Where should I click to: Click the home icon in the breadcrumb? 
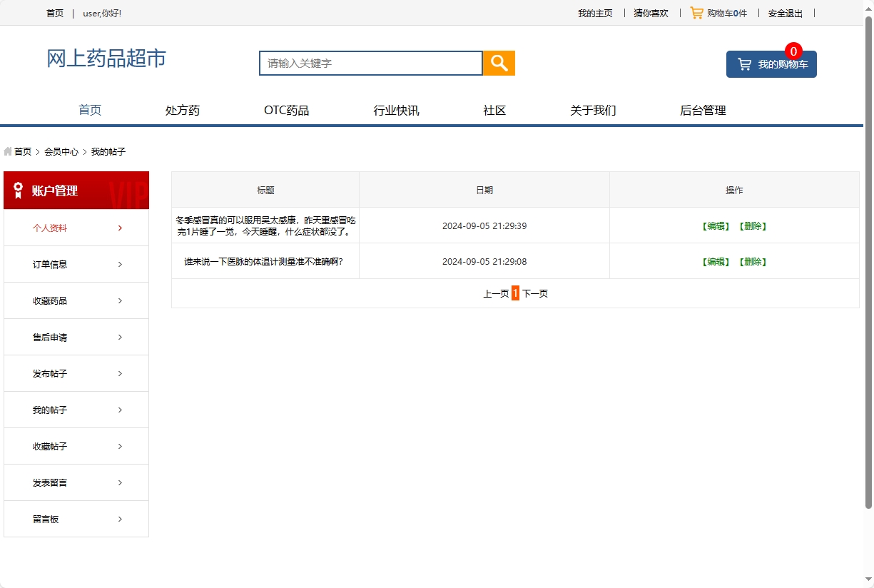tap(7, 151)
